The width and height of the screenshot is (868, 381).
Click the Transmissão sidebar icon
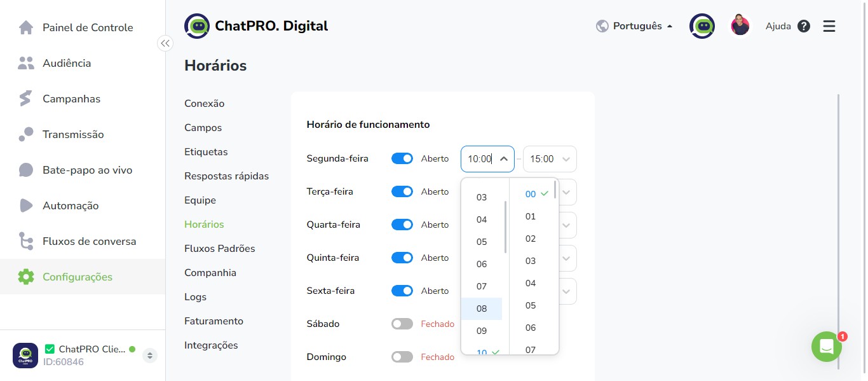click(26, 134)
